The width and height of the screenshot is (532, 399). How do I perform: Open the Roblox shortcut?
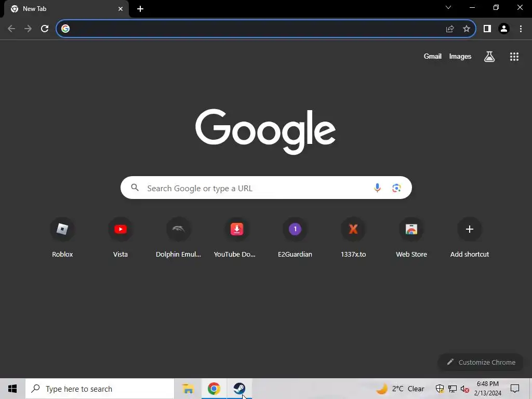pos(62,237)
